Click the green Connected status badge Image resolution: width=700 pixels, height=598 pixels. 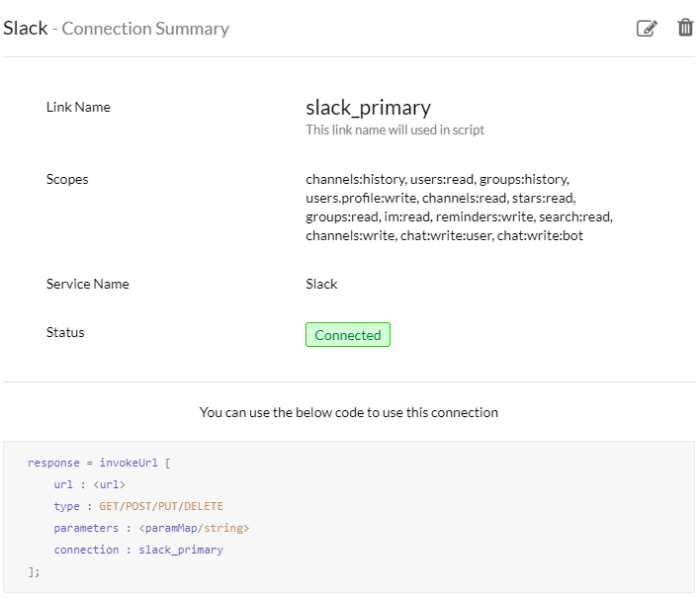pyautogui.click(x=348, y=335)
